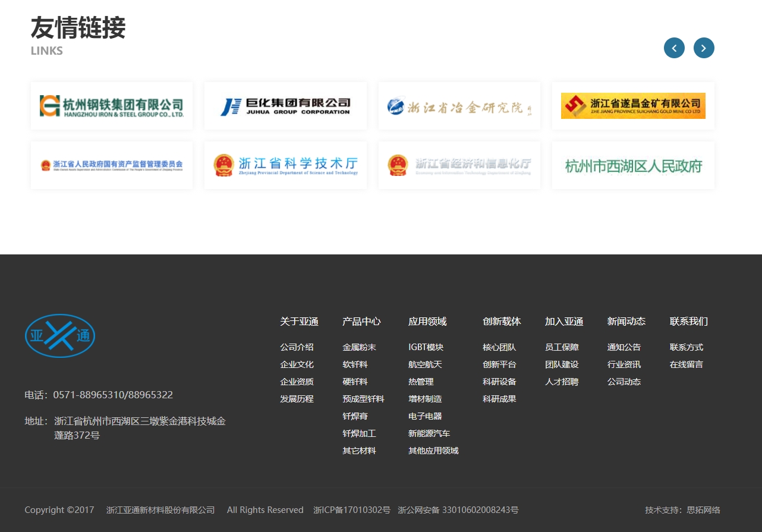This screenshot has width=762, height=532.
Task: Go to 在线留言 message page
Action: (686, 364)
